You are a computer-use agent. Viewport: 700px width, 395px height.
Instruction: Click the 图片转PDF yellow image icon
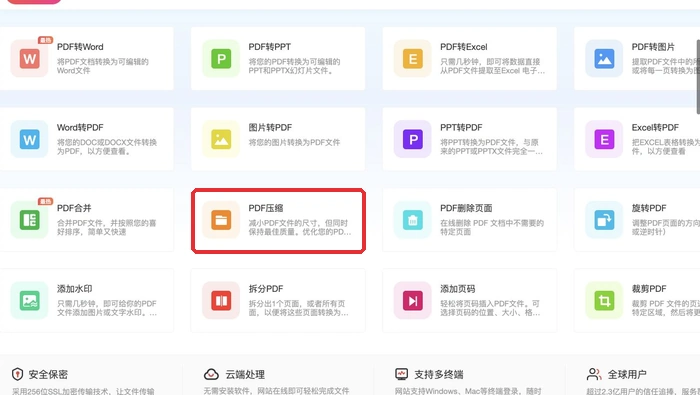[221, 139]
